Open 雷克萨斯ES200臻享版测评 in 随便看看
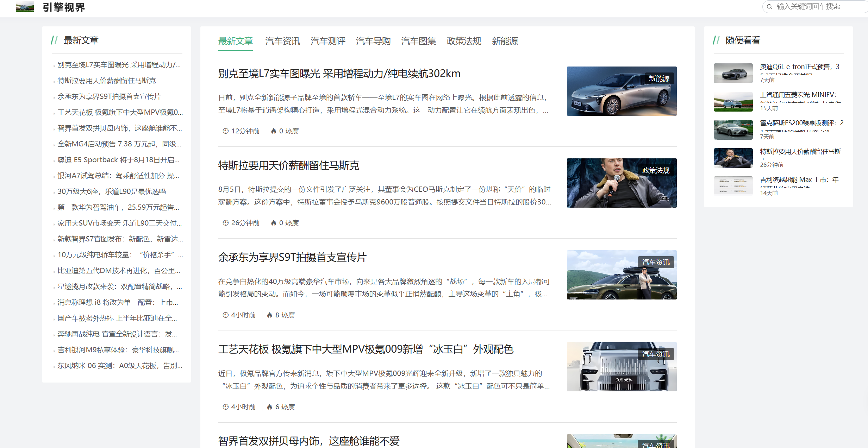 pos(801,123)
